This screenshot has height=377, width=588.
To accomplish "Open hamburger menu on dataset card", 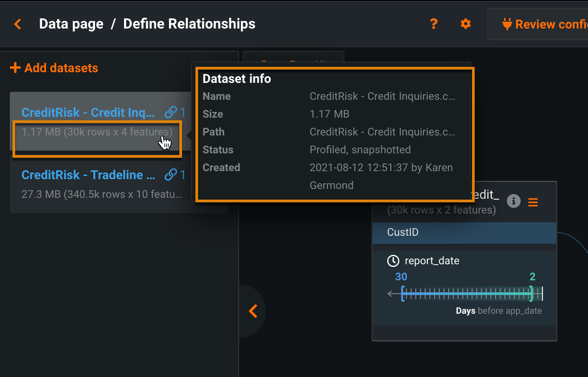I will [533, 202].
